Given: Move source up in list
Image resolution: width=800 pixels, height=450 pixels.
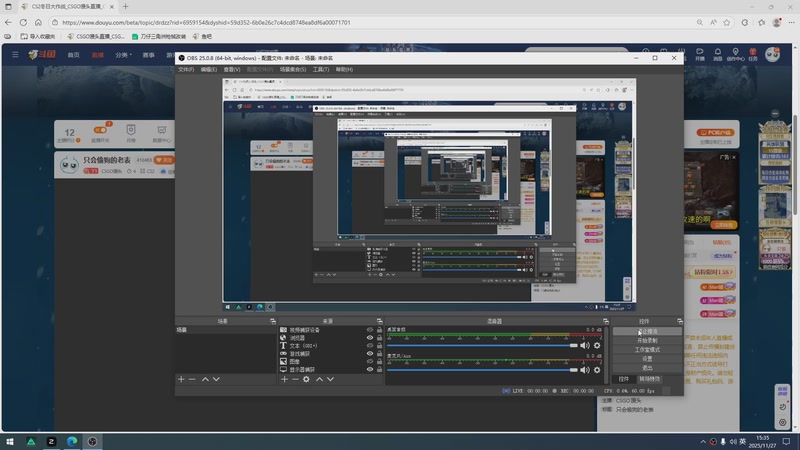Looking at the screenshot, I should [x=319, y=379].
